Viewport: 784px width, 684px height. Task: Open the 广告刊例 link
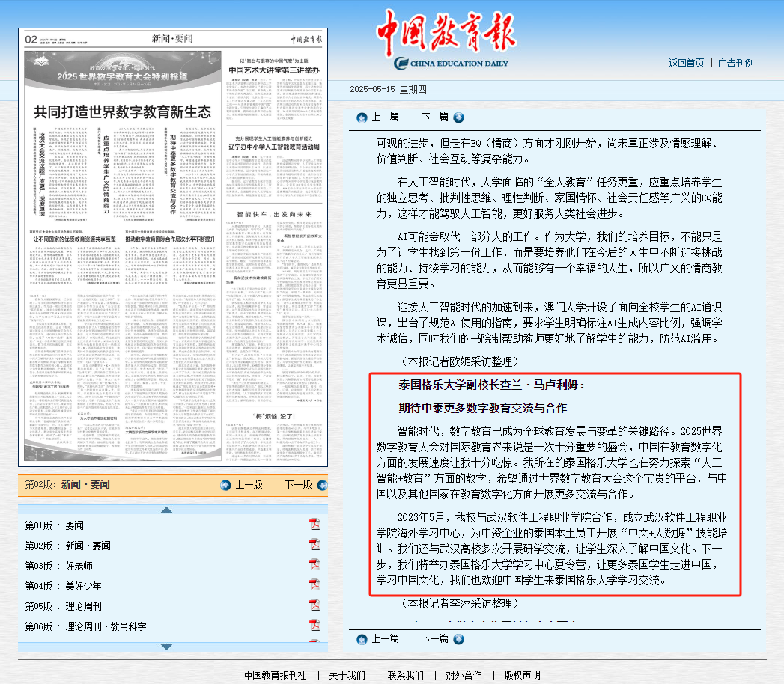click(736, 63)
